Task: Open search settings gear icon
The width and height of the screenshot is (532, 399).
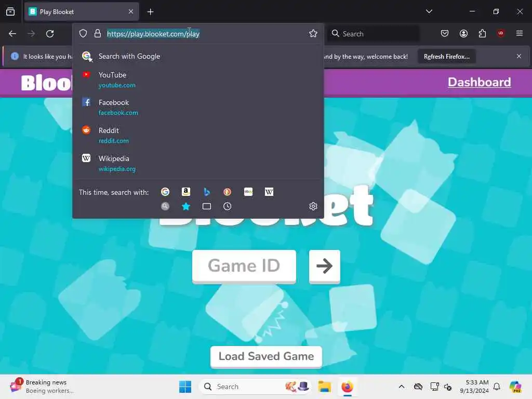Action: 313,206
